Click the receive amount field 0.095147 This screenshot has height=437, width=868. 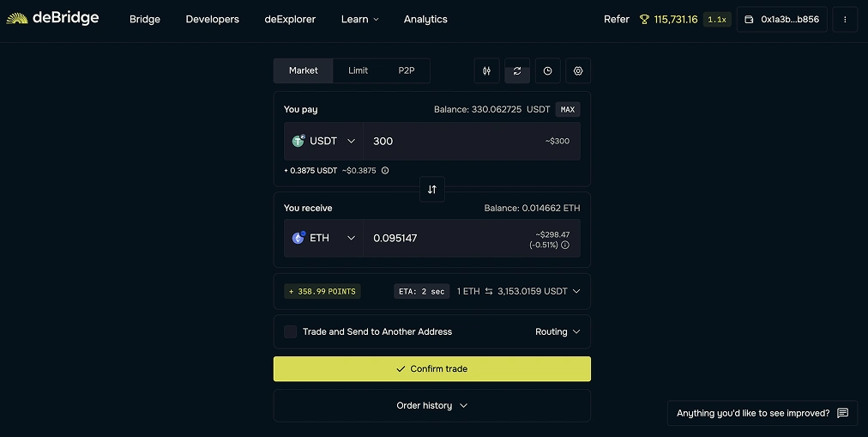(x=472, y=238)
